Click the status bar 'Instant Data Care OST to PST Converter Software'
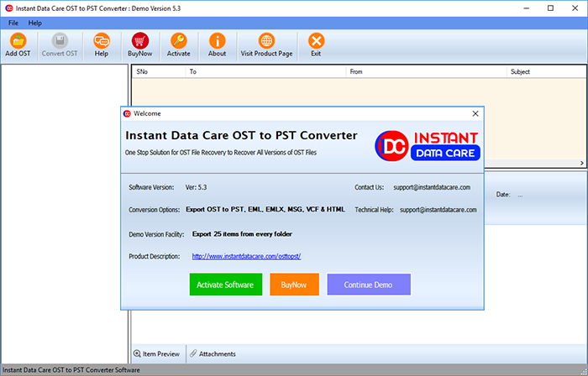The width and height of the screenshot is (588, 376). pos(71,370)
